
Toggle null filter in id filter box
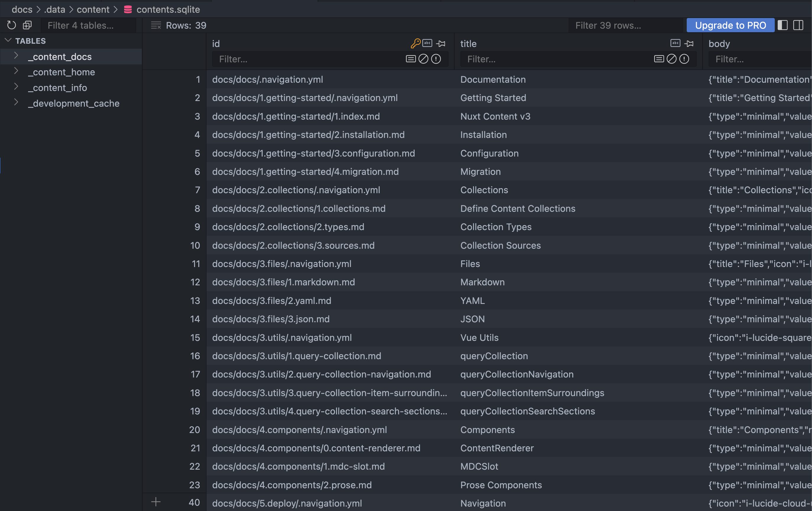[423, 59]
